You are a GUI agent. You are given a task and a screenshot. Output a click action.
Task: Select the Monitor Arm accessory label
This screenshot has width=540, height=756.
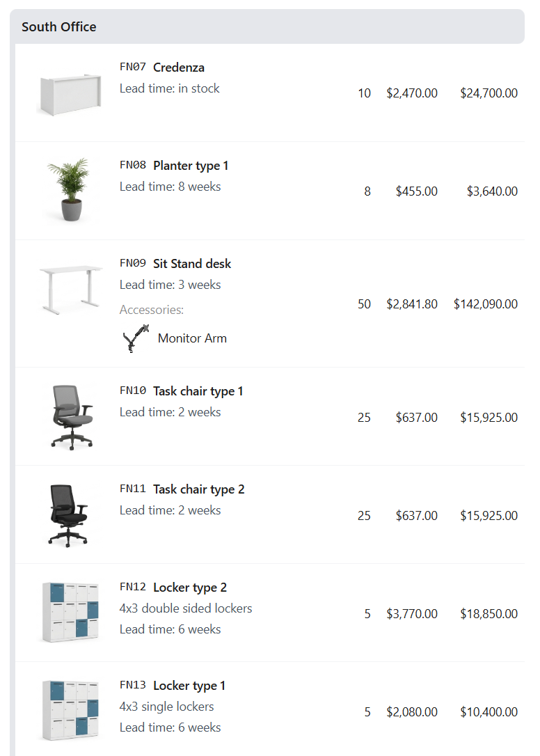[x=192, y=338]
